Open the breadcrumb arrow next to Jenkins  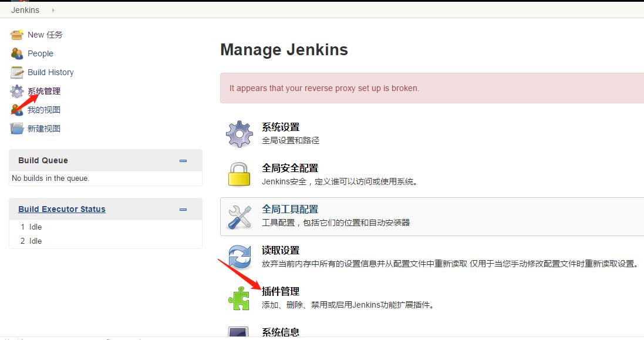click(x=52, y=10)
